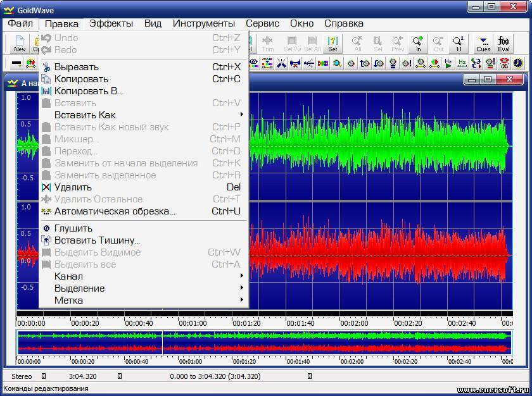Click the Fade In icon with up arrow
Image resolution: width=532 pixels, height=396 pixels.
click(x=365, y=63)
